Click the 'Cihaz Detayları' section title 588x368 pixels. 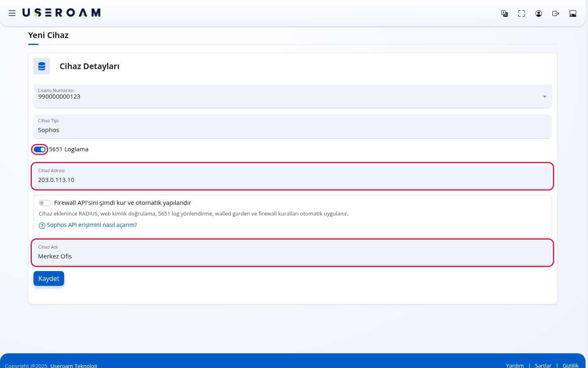coord(89,66)
